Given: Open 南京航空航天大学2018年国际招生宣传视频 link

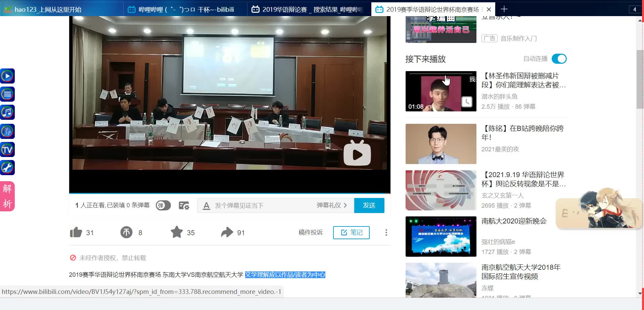Looking at the screenshot, I should tap(521, 272).
